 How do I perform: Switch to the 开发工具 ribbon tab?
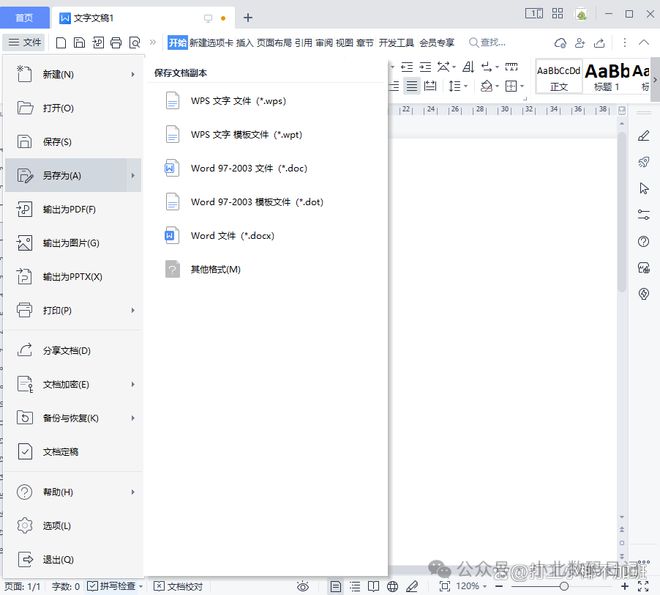[396, 42]
